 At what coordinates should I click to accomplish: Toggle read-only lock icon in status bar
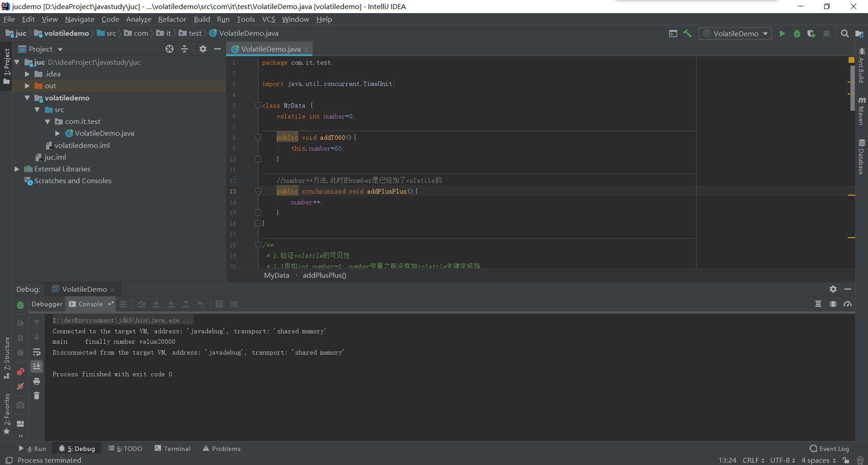click(846, 460)
